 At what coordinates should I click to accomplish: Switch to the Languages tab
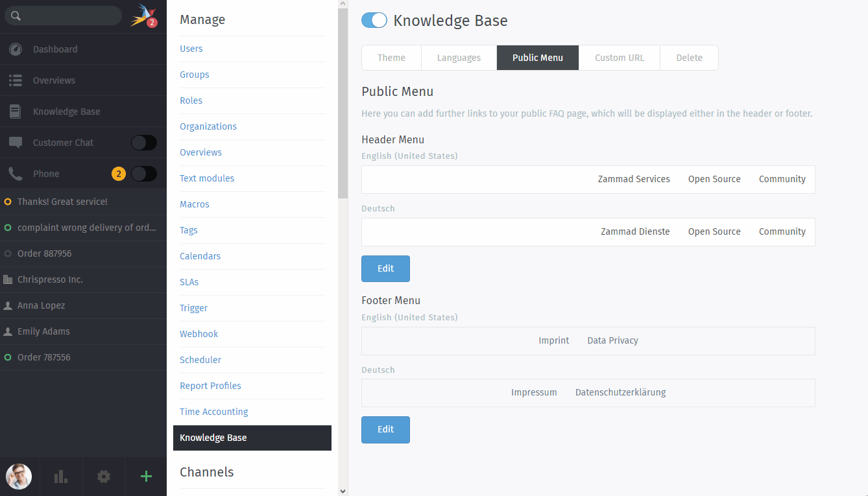point(459,58)
